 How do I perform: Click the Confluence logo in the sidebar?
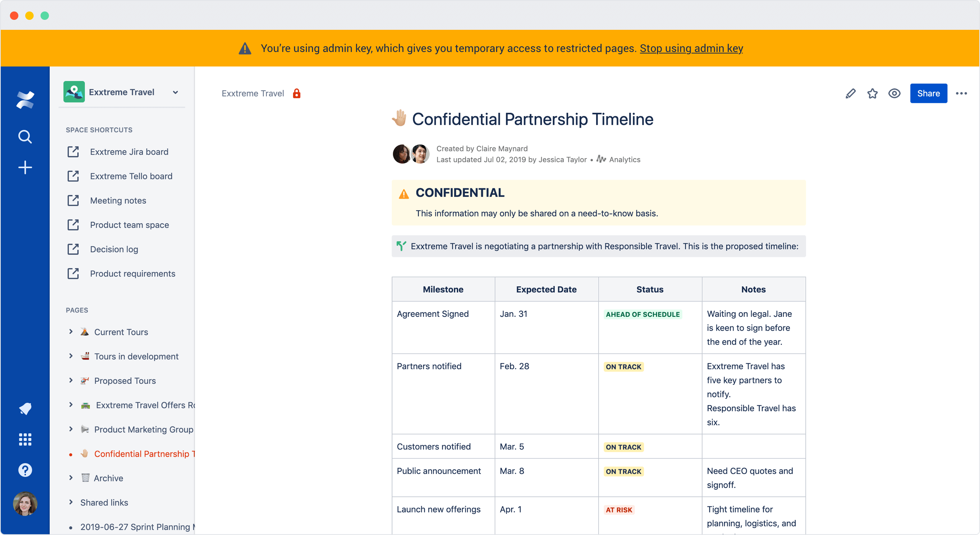coord(24,100)
